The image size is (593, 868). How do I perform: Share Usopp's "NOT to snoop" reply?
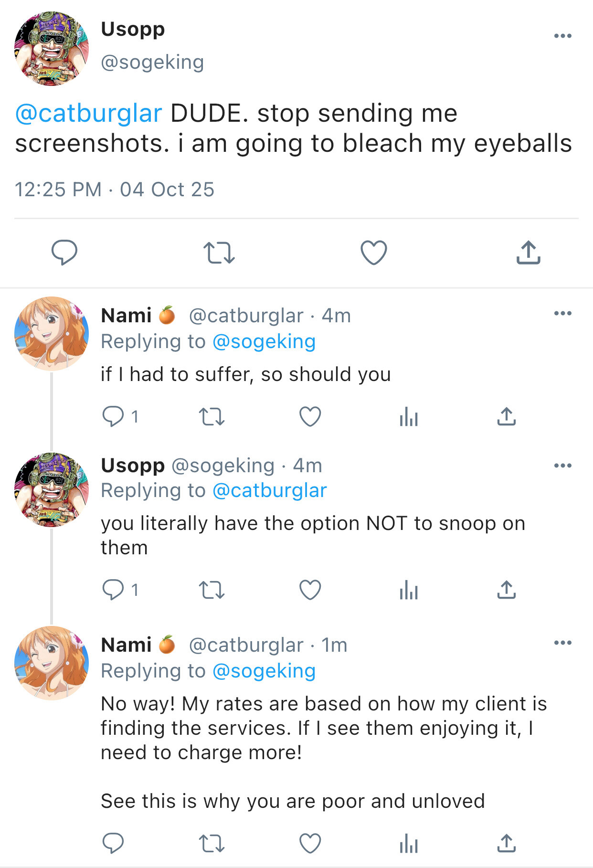coord(507,590)
